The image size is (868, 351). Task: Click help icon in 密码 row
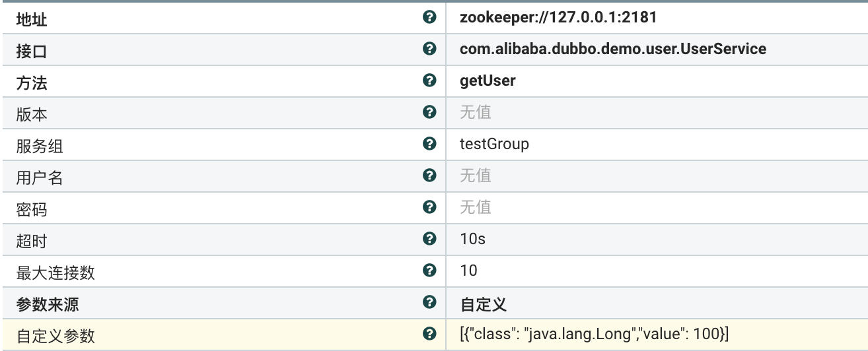tap(430, 207)
